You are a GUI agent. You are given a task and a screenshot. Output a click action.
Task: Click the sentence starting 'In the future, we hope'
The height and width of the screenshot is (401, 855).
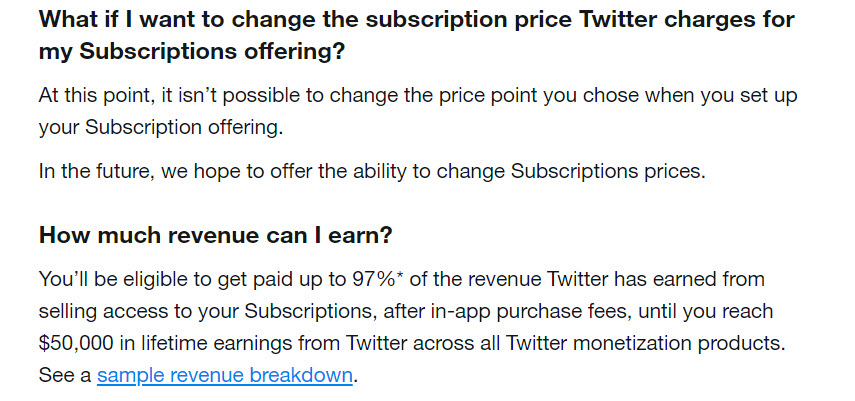(x=372, y=171)
